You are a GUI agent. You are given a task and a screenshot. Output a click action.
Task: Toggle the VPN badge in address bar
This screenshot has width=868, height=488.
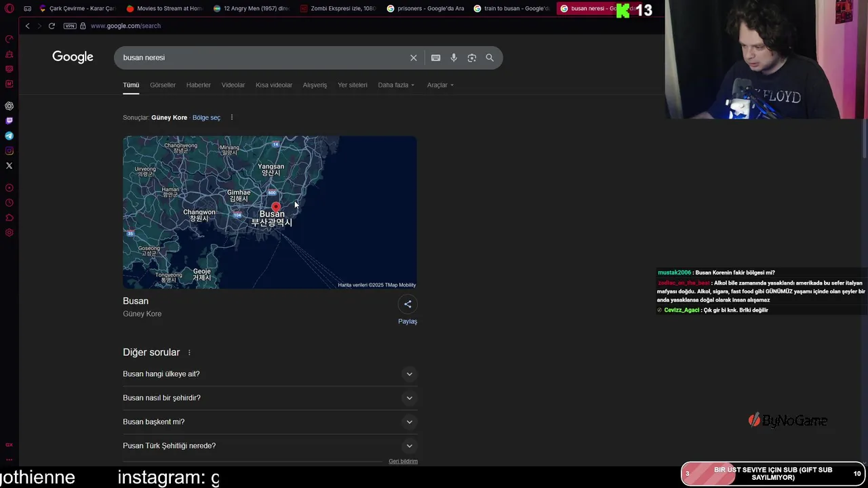coord(70,26)
